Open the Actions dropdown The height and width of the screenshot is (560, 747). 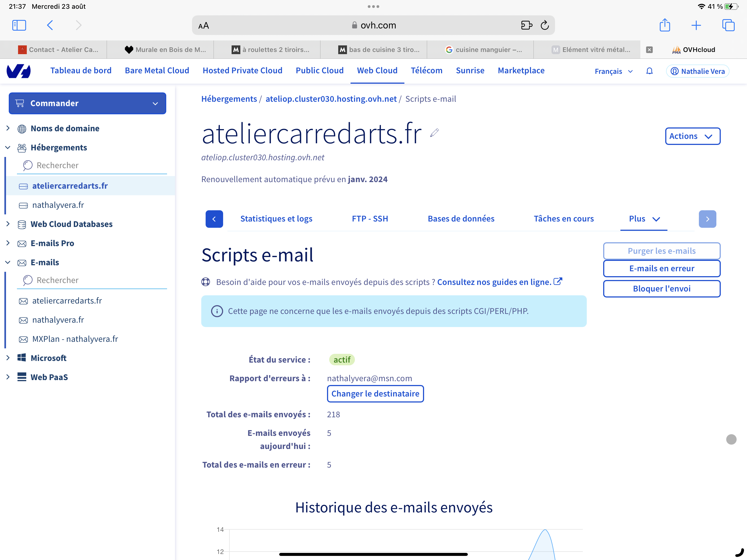(x=692, y=136)
